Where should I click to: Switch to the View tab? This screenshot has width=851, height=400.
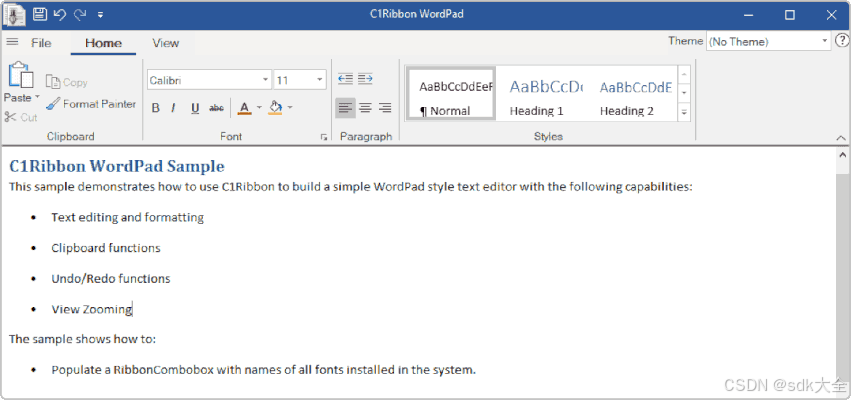(x=166, y=43)
